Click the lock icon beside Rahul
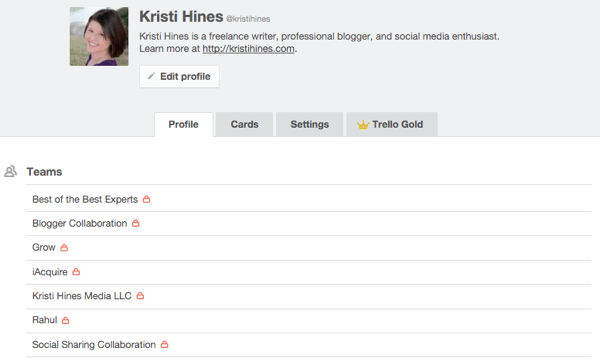 pyautogui.click(x=65, y=320)
